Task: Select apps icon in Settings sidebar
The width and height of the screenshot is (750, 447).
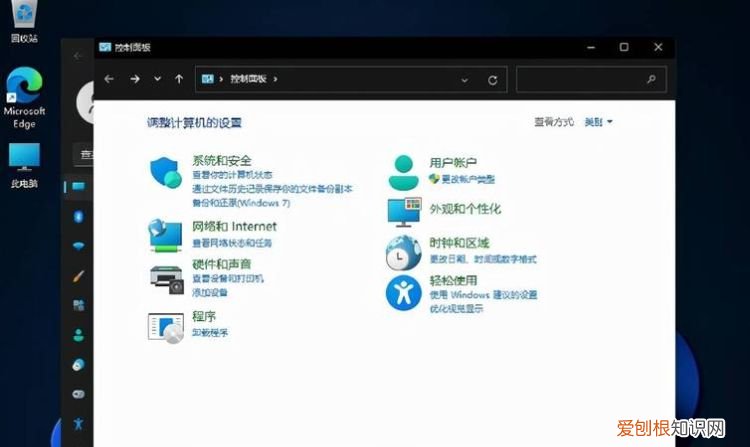Action: click(78, 305)
